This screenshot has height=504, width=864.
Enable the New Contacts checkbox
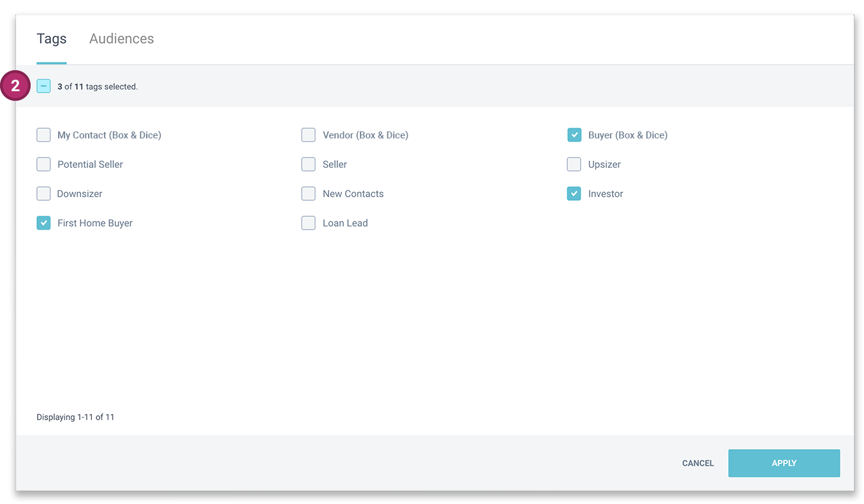(308, 193)
